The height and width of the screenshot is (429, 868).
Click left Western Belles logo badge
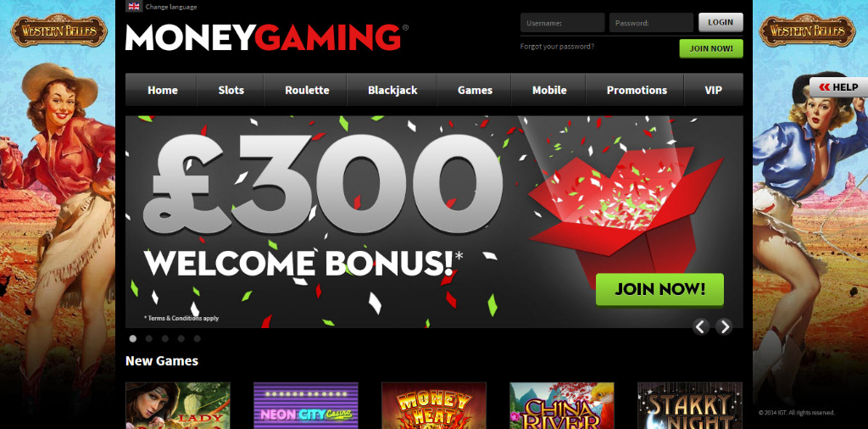(x=58, y=31)
